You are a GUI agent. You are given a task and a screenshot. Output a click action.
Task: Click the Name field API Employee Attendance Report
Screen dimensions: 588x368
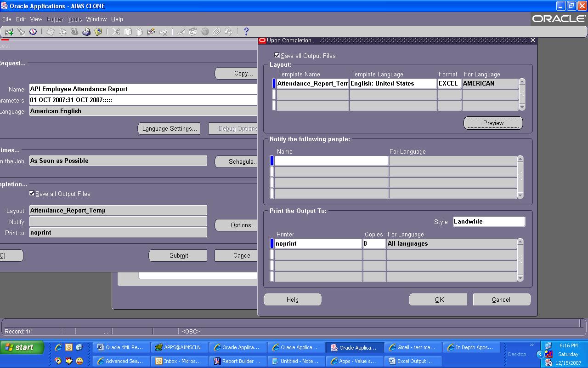(x=143, y=89)
